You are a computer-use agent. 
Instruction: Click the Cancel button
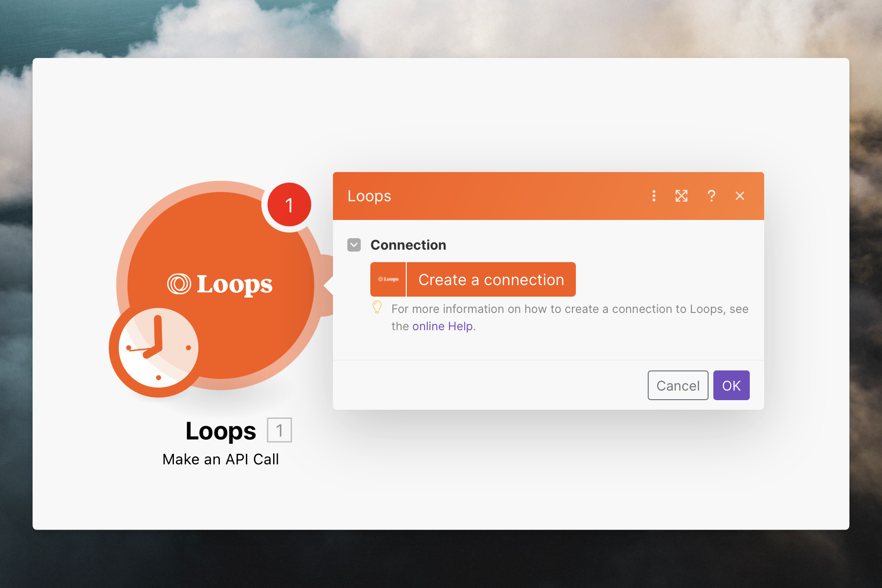click(678, 385)
